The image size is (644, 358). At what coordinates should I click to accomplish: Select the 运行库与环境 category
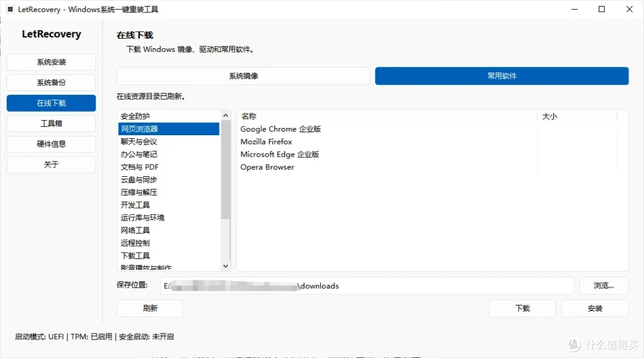[x=169, y=218]
